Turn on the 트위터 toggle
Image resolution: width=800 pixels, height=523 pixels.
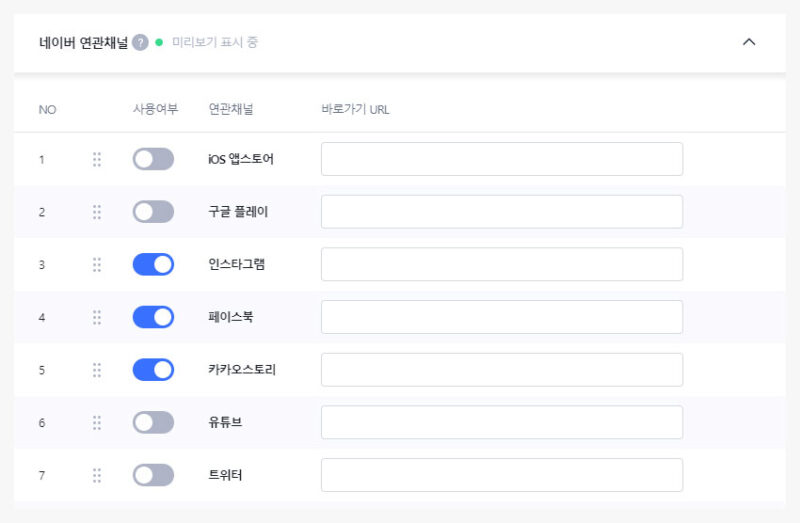click(153, 475)
